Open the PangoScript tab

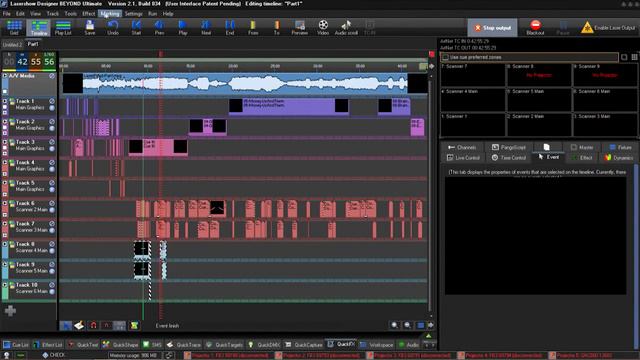click(x=508, y=147)
